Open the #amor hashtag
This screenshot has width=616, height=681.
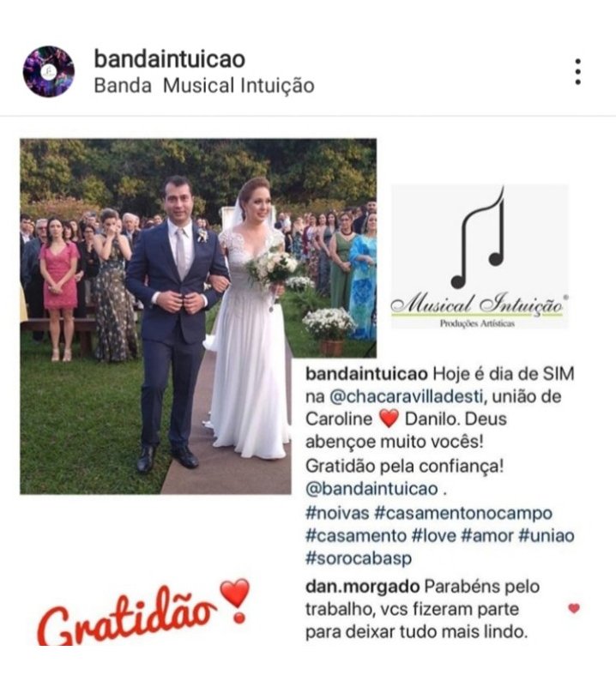coord(487,535)
